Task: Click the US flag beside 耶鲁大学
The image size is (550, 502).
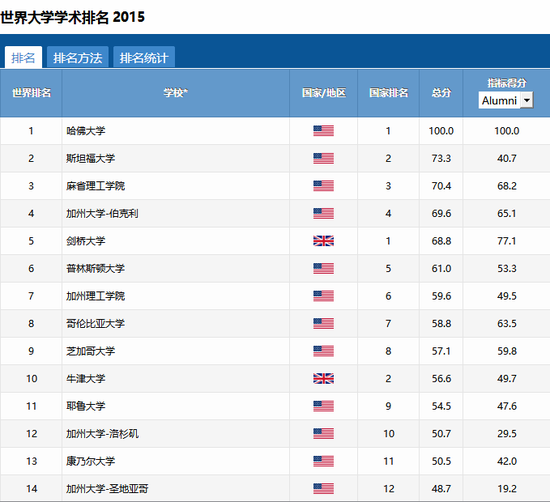Action: pyautogui.click(x=323, y=406)
